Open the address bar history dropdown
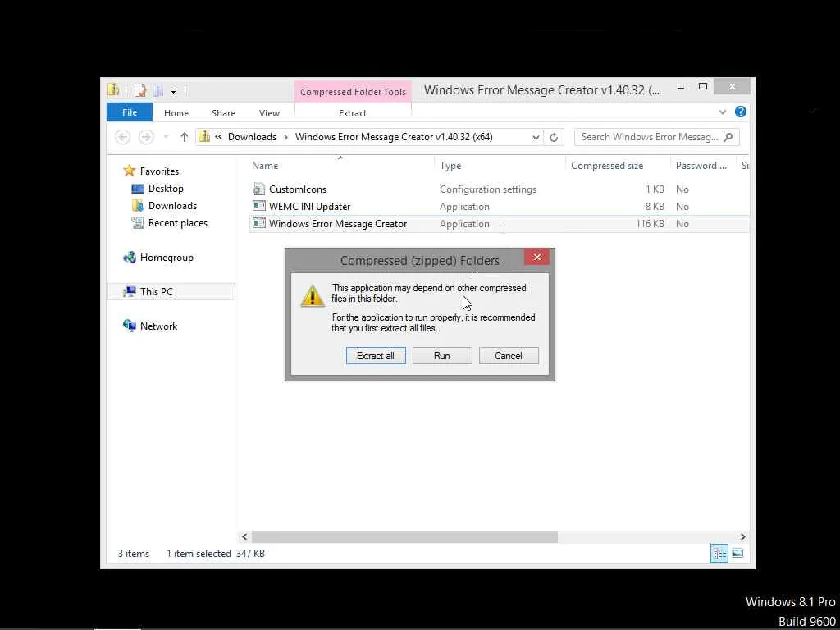The image size is (840, 630). 536,137
